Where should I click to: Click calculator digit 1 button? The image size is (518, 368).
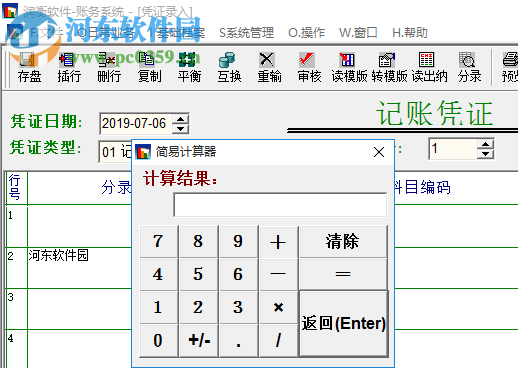tap(158, 307)
